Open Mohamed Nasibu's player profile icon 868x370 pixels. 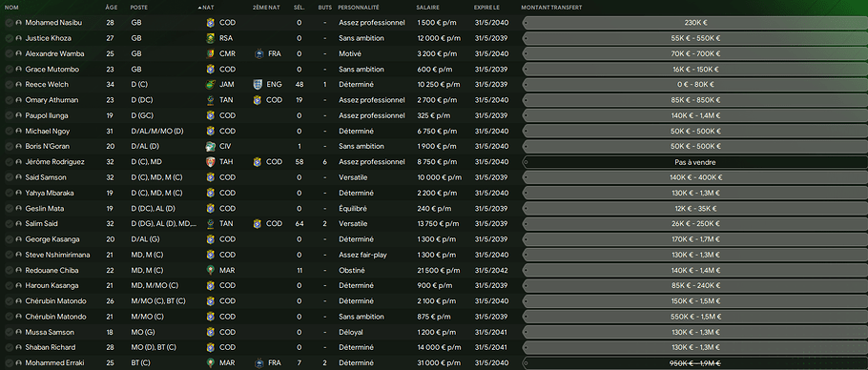18,23
